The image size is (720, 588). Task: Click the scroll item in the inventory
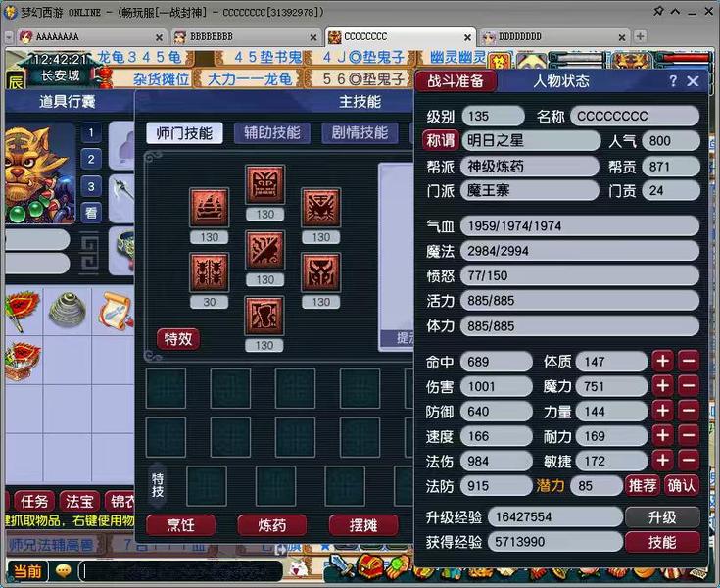pyautogui.click(x=115, y=311)
